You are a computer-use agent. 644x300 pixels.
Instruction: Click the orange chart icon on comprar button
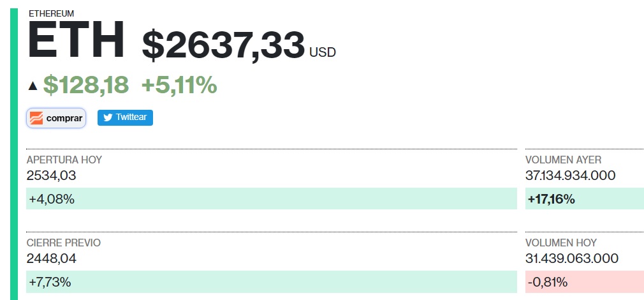[37, 118]
